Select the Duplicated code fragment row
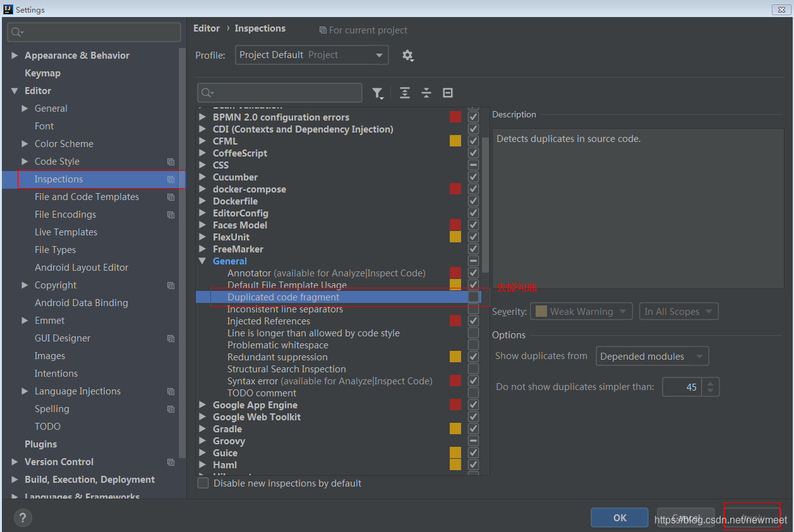794x532 pixels. (x=339, y=297)
